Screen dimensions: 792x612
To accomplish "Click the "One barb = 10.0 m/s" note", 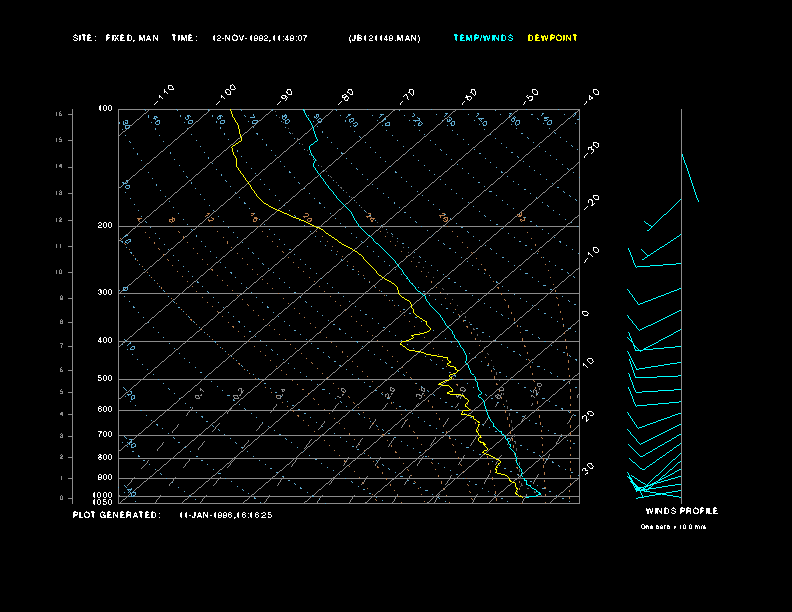I will click(673, 527).
